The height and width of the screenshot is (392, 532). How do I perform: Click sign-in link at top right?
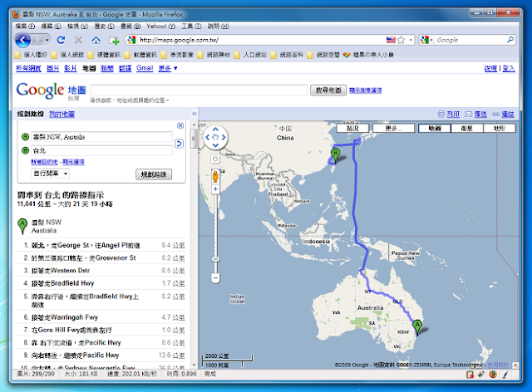pos(509,68)
